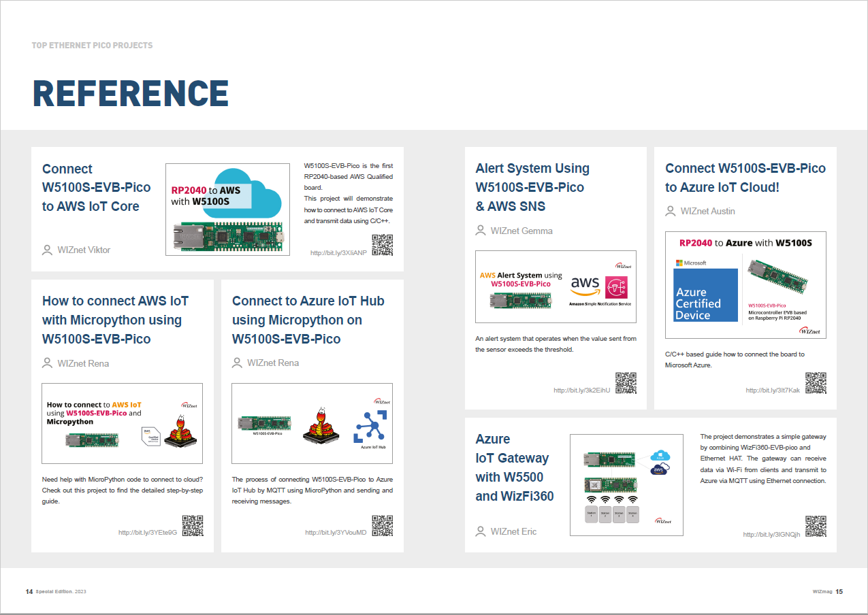Click Special Edition. 2023 footer text
This screenshot has width=868, height=615.
61,592
